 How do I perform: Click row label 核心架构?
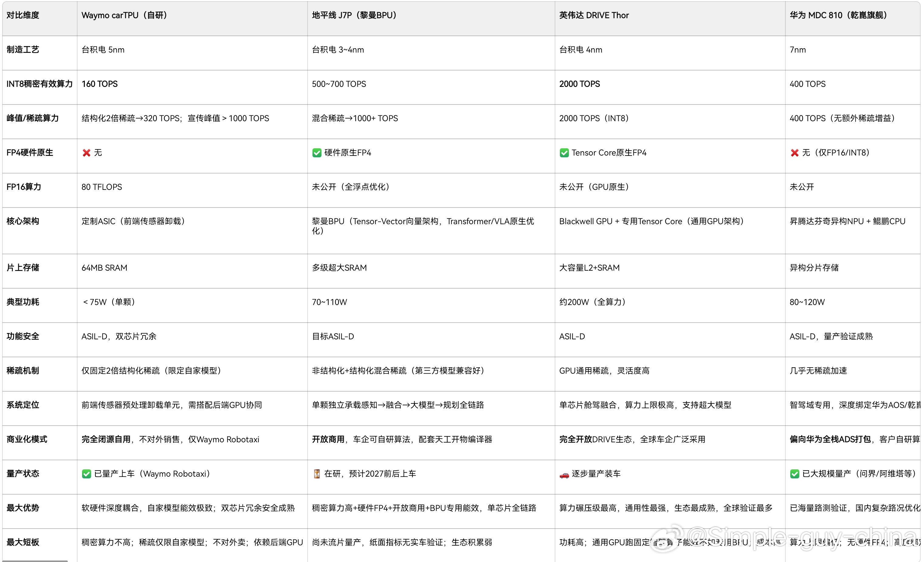coord(23,221)
